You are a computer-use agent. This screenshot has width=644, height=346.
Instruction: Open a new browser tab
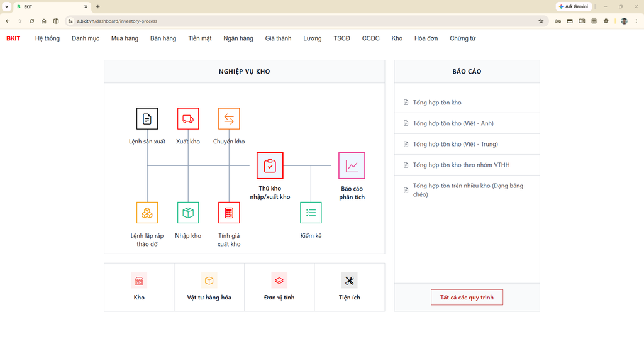(97, 6)
